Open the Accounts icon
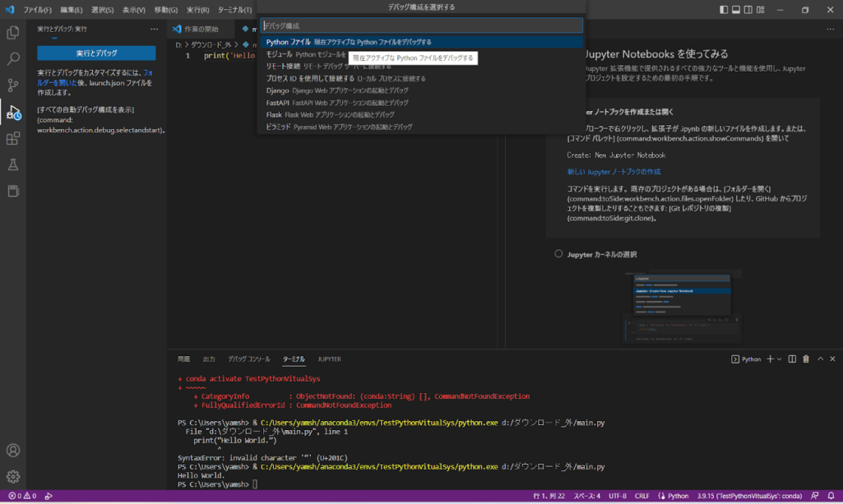The image size is (843, 504). 13,451
